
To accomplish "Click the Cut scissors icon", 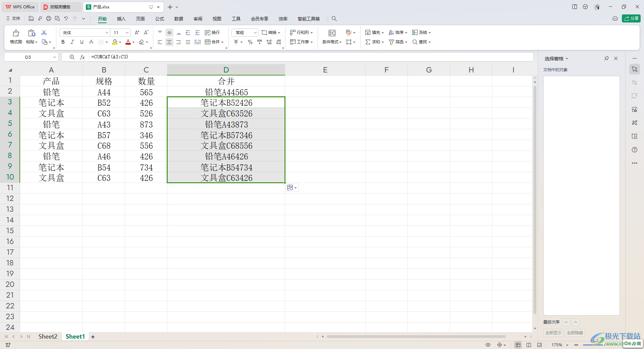I will click(44, 33).
